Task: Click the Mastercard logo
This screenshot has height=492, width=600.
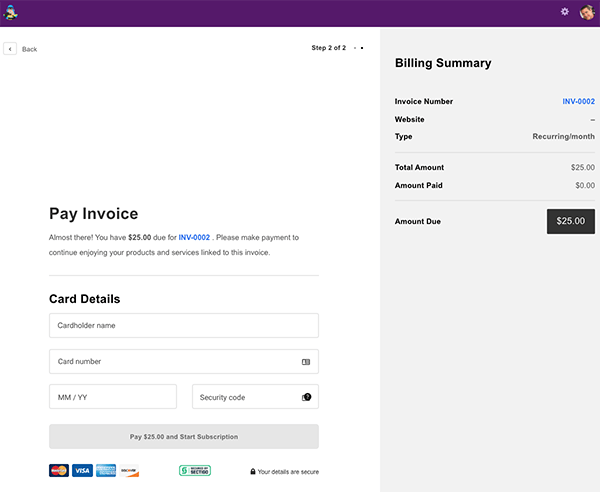Action: click(x=59, y=471)
